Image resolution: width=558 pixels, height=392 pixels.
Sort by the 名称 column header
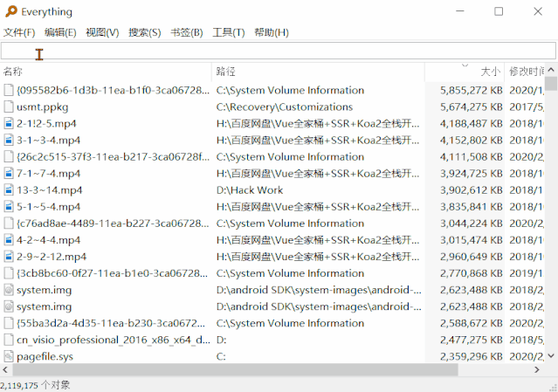[x=106, y=72]
